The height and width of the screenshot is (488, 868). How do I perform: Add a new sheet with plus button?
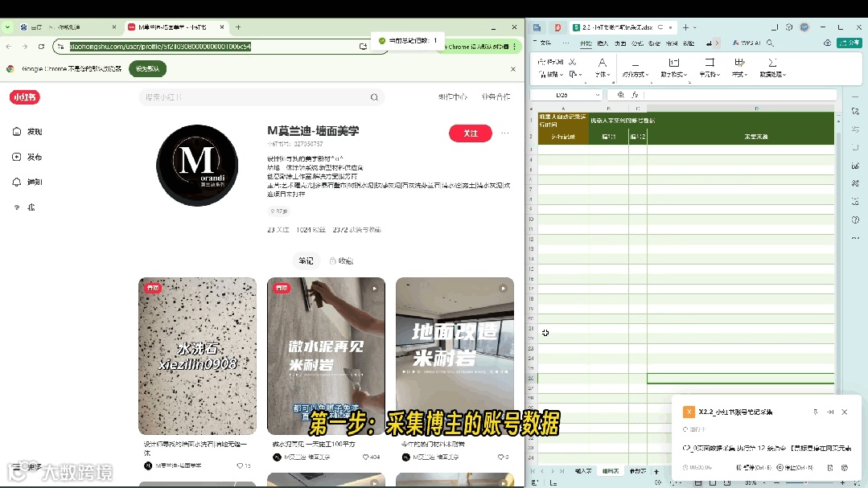pos(656,471)
